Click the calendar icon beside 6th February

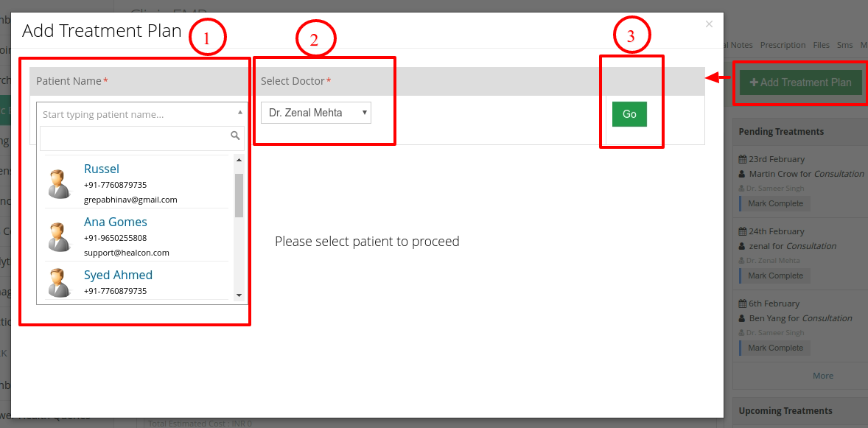[x=742, y=304]
